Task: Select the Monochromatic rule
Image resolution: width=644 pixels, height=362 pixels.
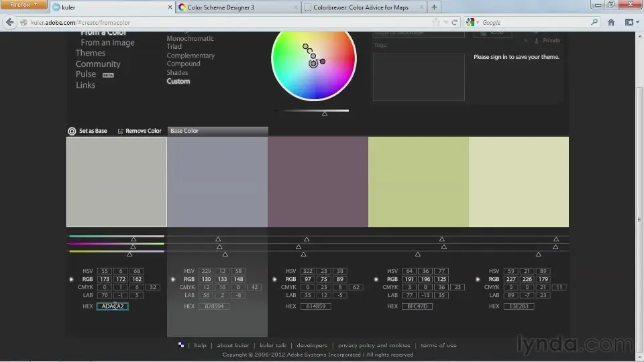Action: (x=190, y=39)
